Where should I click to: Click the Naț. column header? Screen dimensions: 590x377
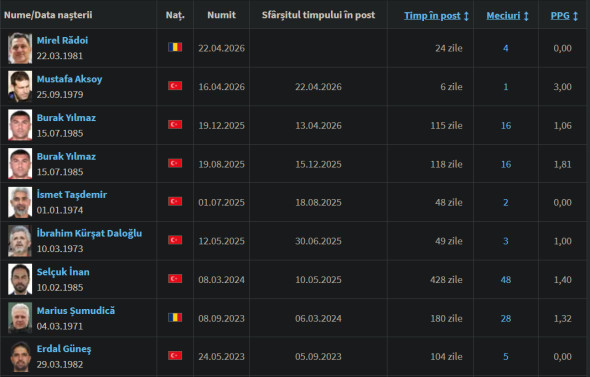(x=175, y=15)
